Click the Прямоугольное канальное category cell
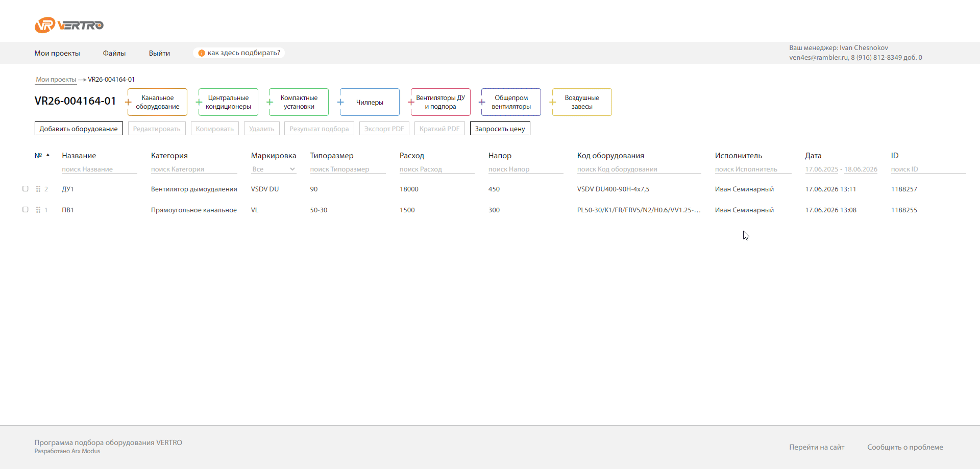This screenshot has height=469, width=980. pos(194,210)
